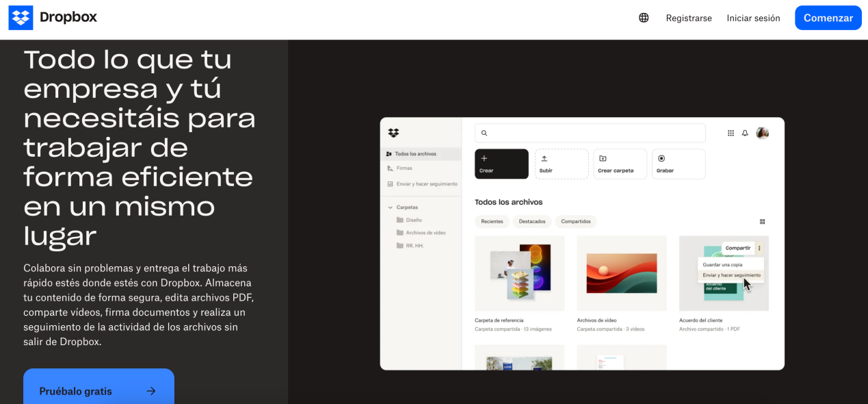Click the Dropbox wordmark text in header
Screen dimensions: 868x404
[68, 17]
